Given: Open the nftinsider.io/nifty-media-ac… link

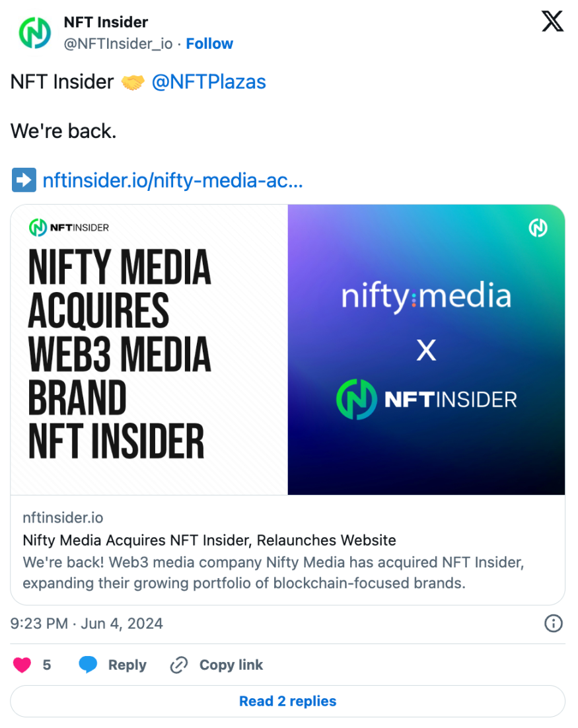Looking at the screenshot, I should pyautogui.click(x=172, y=180).
